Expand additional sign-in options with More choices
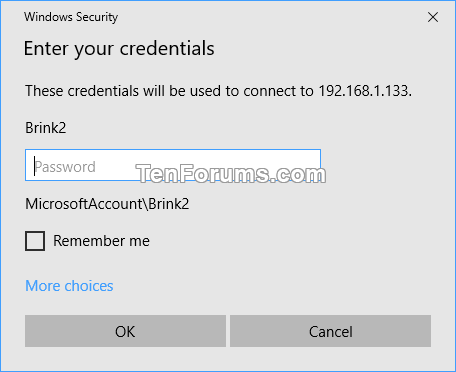456x372 pixels. [69, 286]
